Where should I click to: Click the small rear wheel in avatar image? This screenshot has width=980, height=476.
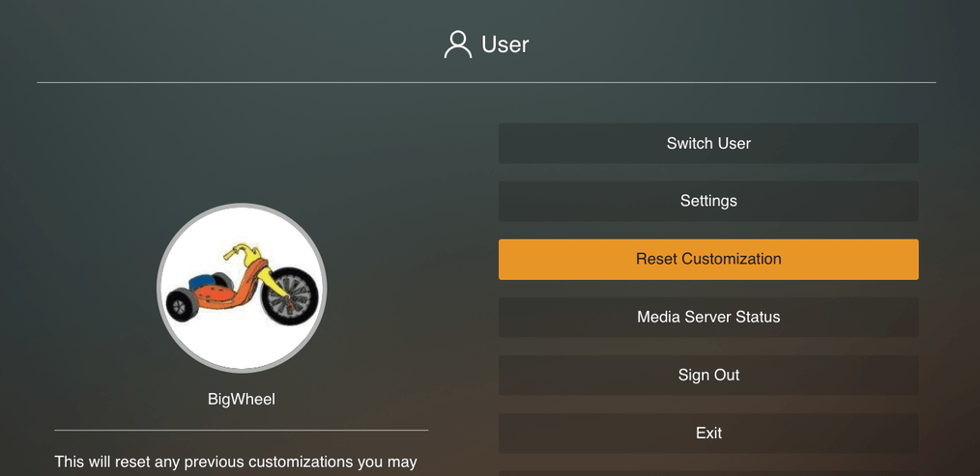click(181, 306)
